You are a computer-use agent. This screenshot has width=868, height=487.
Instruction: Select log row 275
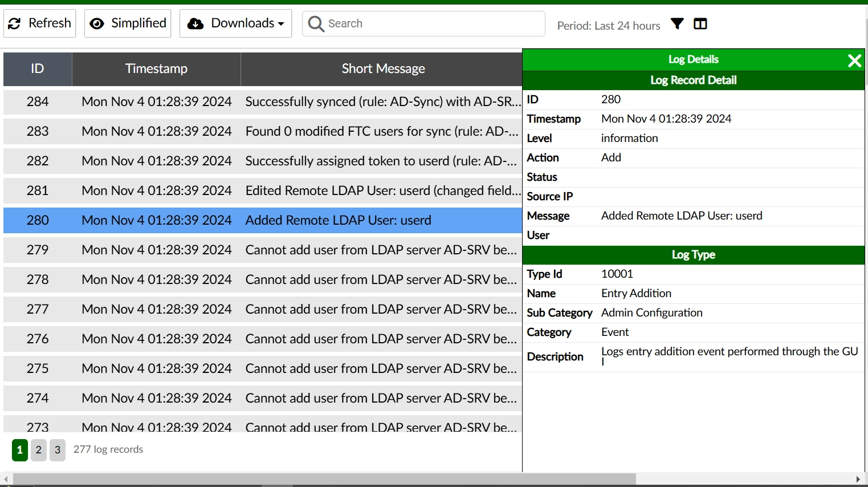[263, 368]
